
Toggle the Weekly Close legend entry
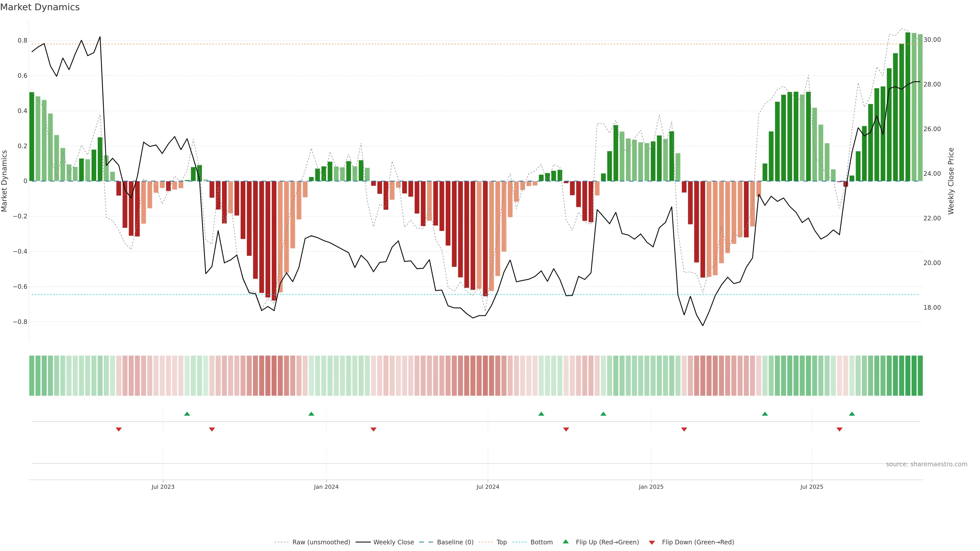(x=393, y=542)
